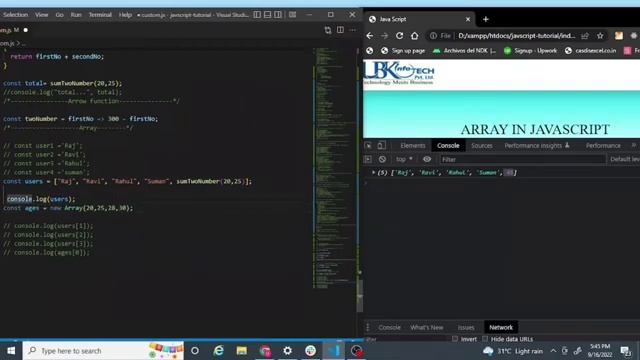
Task: Switch to the Performance insights tab
Action: [x=537, y=146]
